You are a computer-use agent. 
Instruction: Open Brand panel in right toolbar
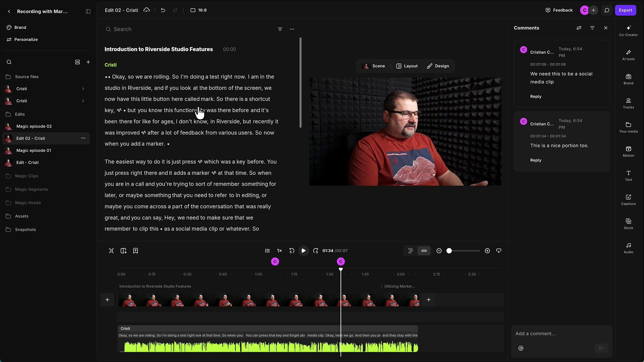628,79
